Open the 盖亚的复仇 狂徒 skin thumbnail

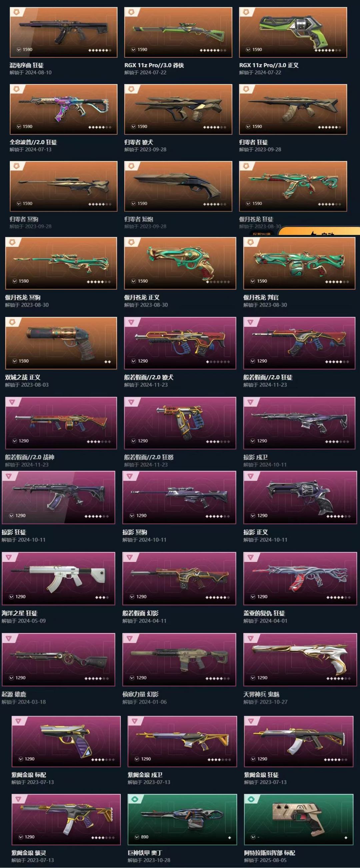click(x=300, y=578)
